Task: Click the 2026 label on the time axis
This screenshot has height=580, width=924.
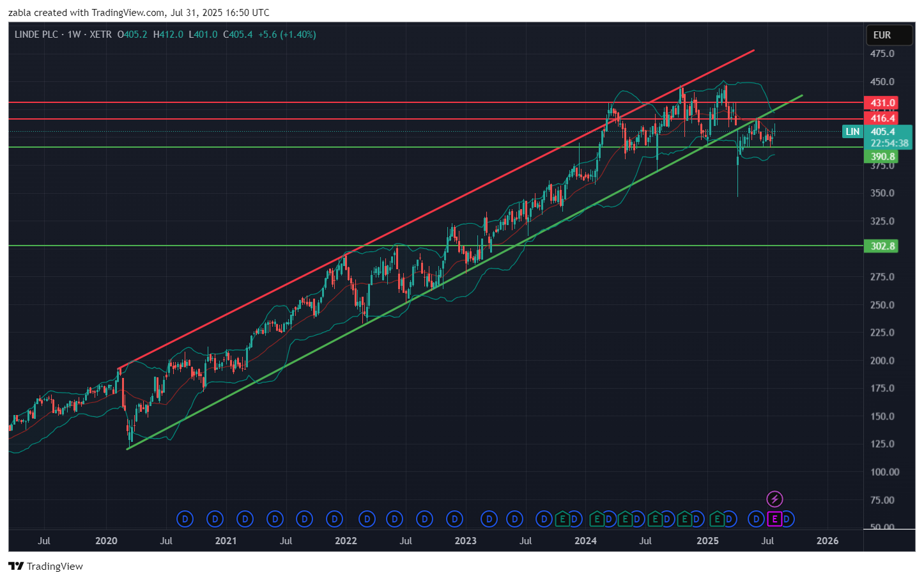Action: point(828,541)
